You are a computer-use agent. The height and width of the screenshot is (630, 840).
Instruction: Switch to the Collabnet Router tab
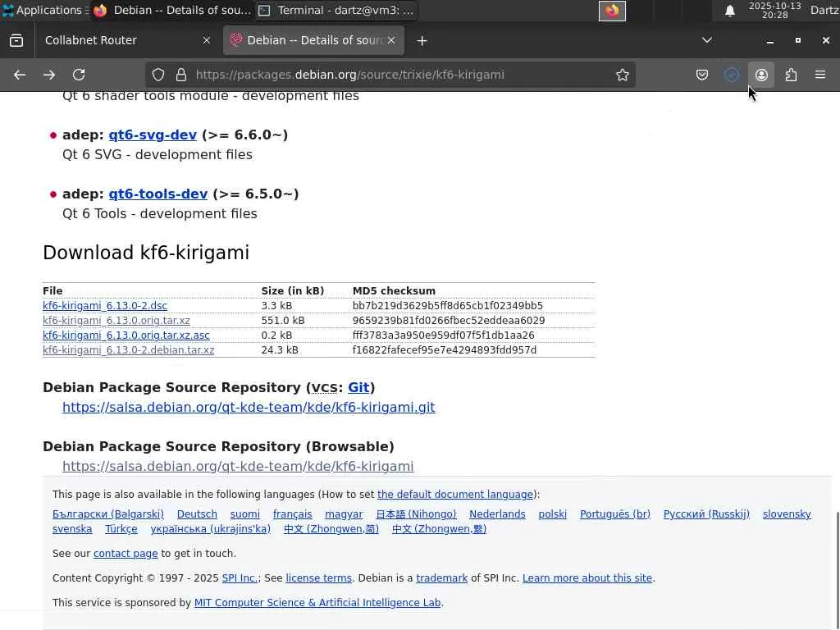coord(126,40)
